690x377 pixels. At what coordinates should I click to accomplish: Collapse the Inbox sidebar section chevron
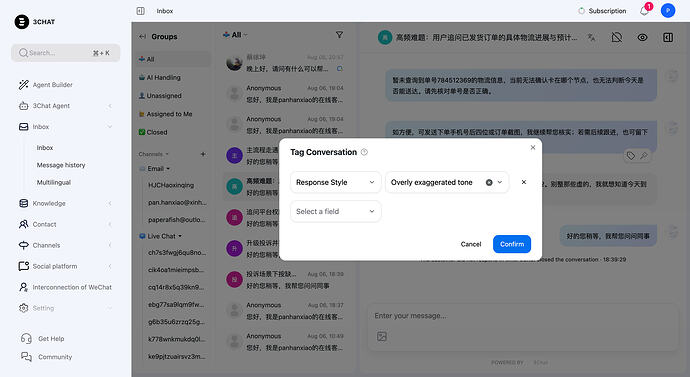110,127
